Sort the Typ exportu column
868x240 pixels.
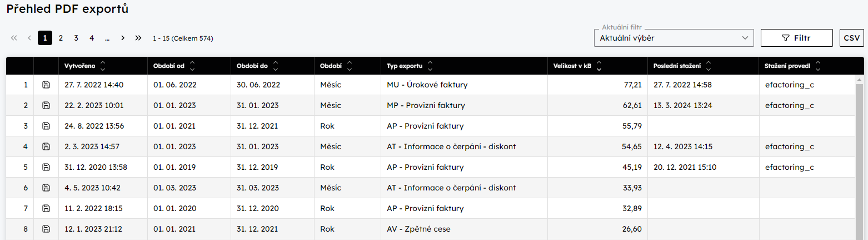[x=430, y=66]
